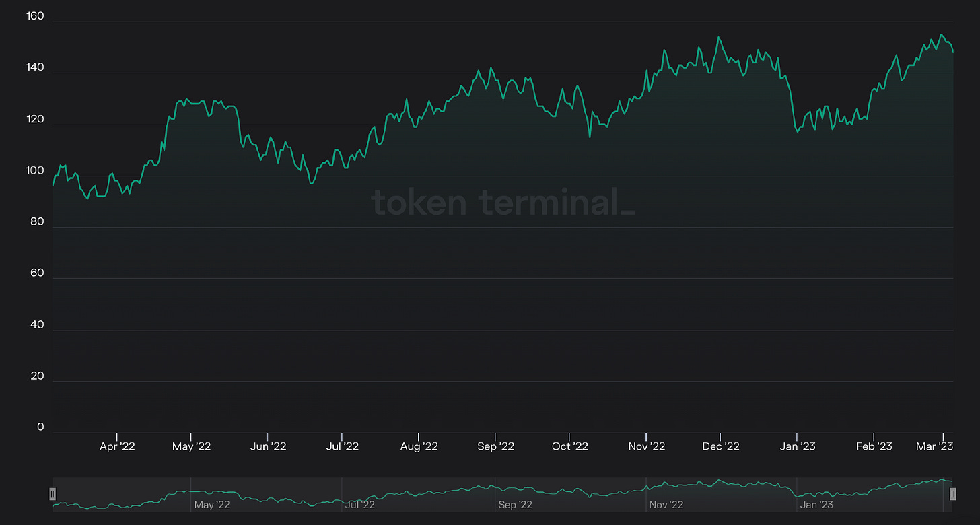980x525 pixels.
Task: Click the Nov '22 main x-axis label
Action: click(x=646, y=446)
